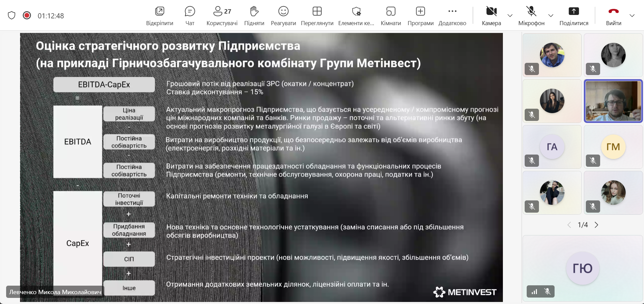Open the Програми apps panel
The height and width of the screenshot is (304, 644).
pos(420,16)
